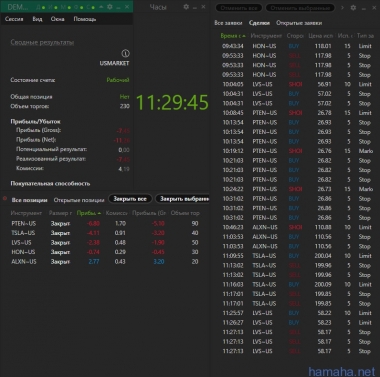Image resolution: width=380 pixels, height=377 pixels.
Task: Click the Размер column header in positions
Action: pos(60,213)
